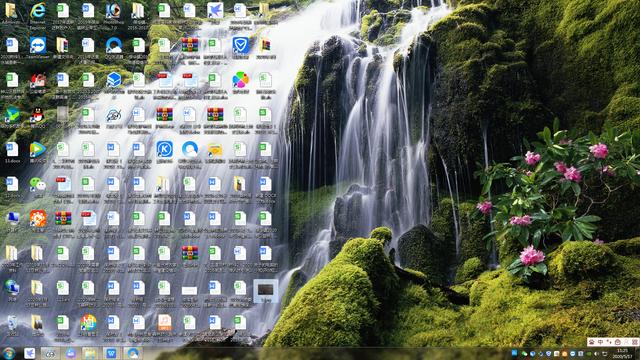Image resolution: width=640 pixels, height=360 pixels.
Task: Open the Windows Start menu orb
Action: (9, 353)
